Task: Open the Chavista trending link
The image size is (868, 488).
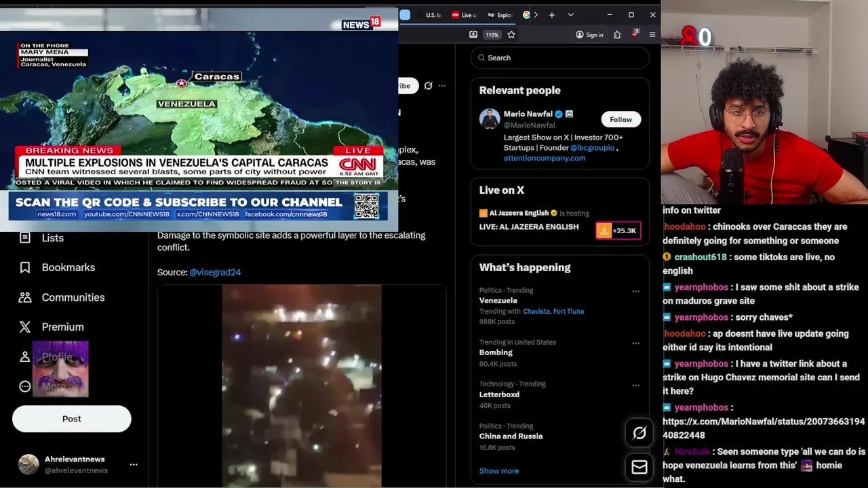Action: point(536,311)
